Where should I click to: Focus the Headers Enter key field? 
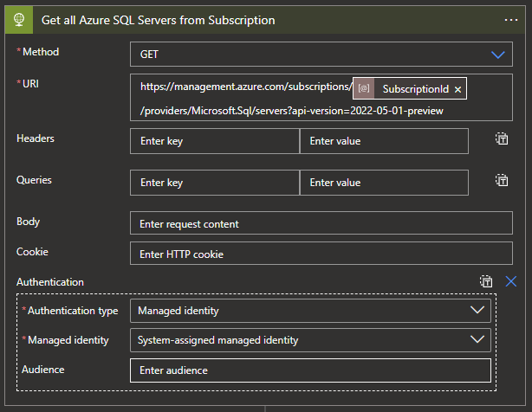coord(215,141)
